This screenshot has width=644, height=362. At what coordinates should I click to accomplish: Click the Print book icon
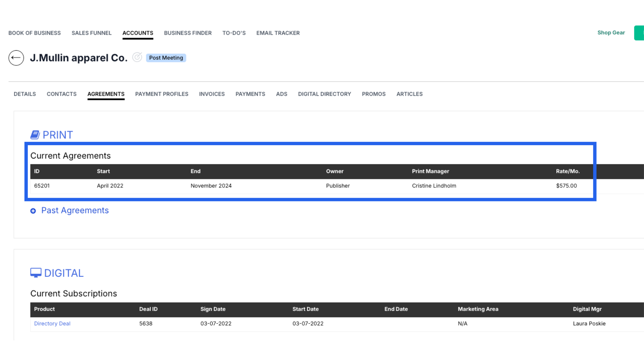coord(35,135)
